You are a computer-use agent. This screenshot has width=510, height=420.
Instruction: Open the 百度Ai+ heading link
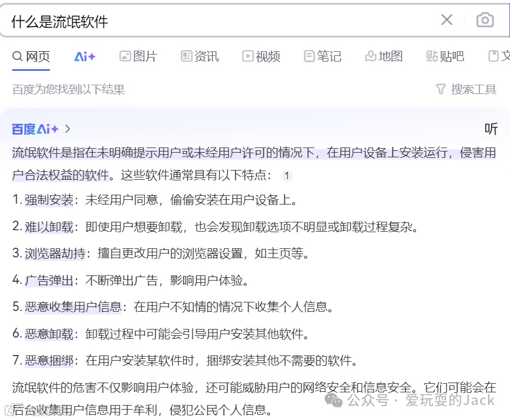coord(35,129)
